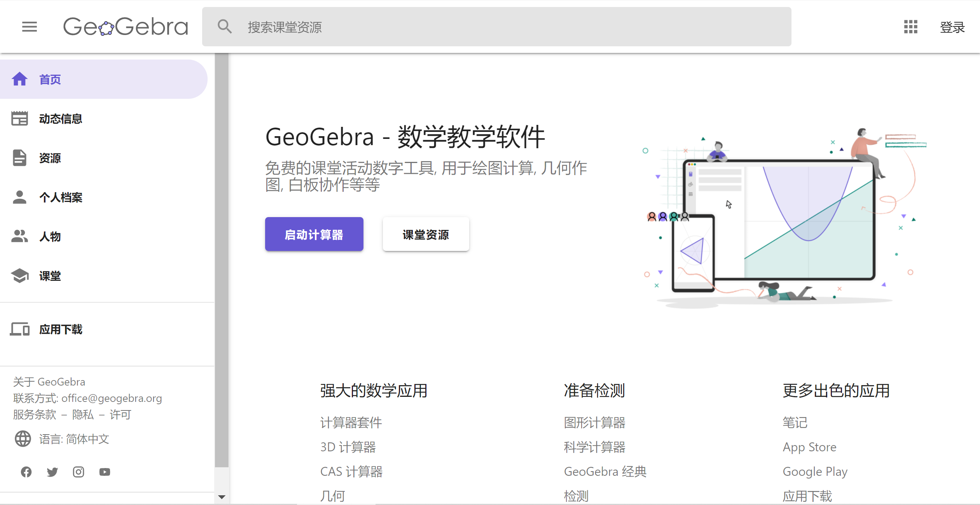Screen dimensions: 980x505
Task: Open the YouTube social icon
Action: pyautogui.click(x=105, y=472)
